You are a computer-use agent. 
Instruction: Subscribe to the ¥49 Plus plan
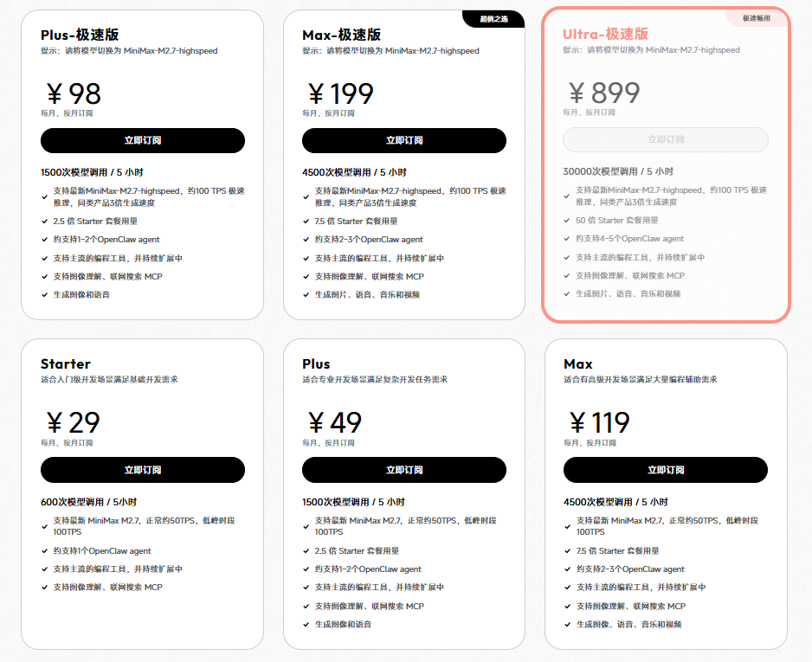403,470
